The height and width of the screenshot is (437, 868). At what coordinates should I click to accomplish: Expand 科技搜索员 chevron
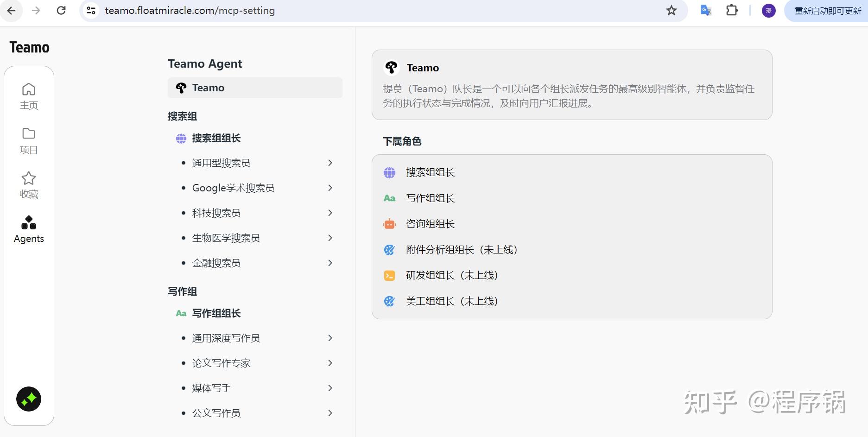point(330,213)
